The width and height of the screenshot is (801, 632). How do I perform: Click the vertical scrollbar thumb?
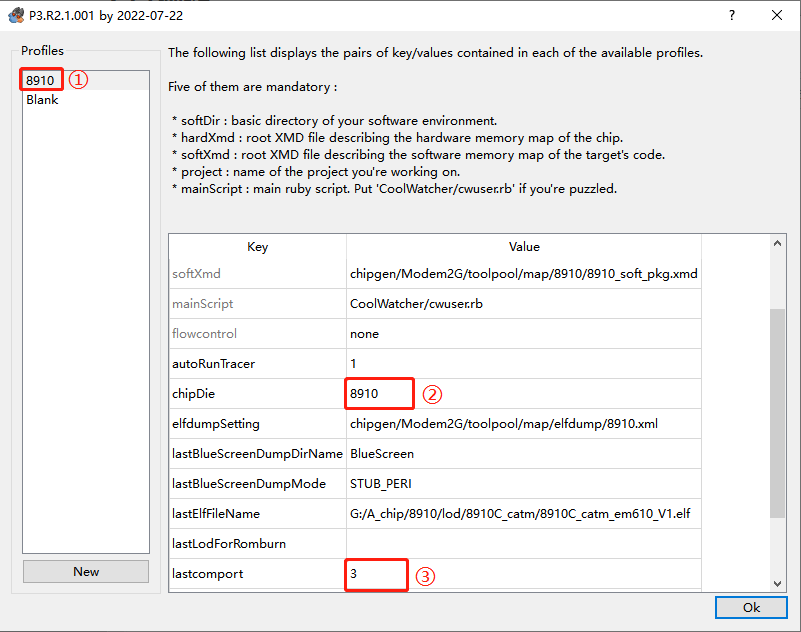pos(778,413)
